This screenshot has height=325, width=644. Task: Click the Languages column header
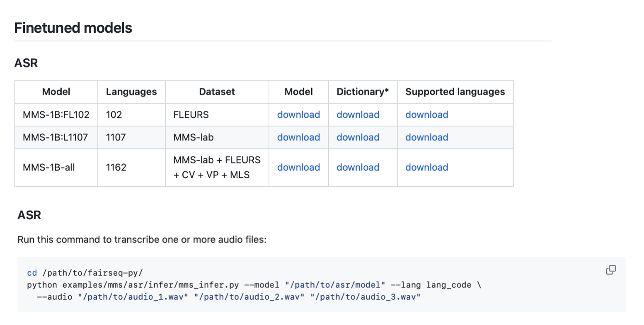click(x=131, y=92)
